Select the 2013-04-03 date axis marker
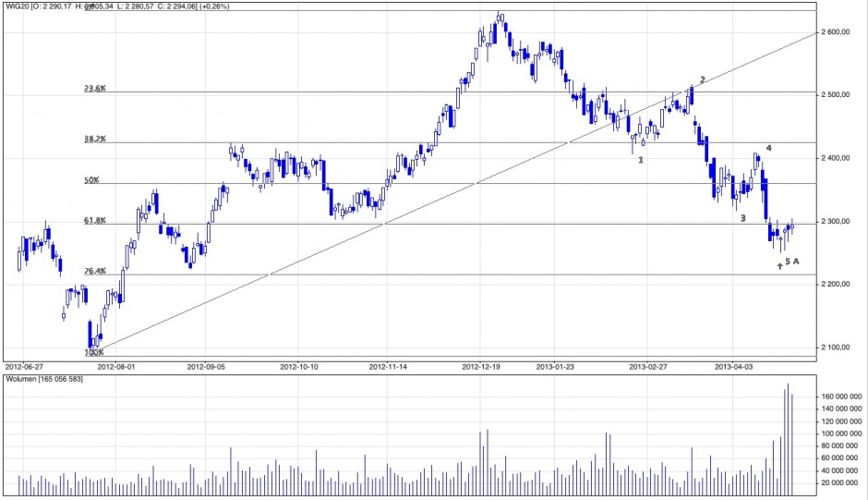This screenshot has width=868, height=500. pos(734,366)
